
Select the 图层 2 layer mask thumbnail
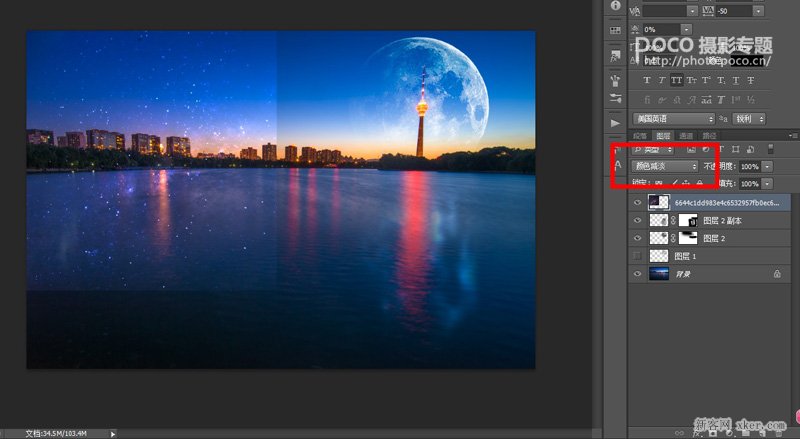[688, 238]
